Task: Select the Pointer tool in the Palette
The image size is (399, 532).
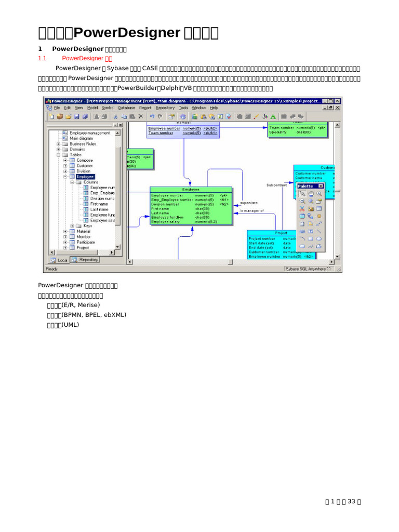Action: pyautogui.click(x=302, y=194)
